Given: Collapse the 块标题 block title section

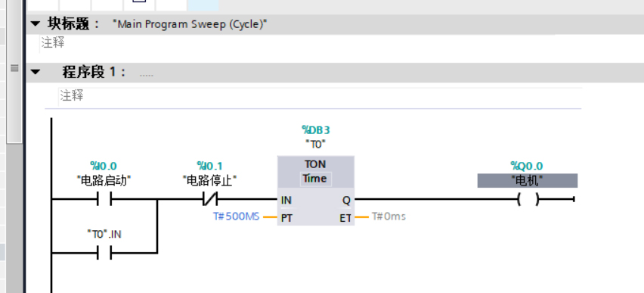Looking at the screenshot, I should tap(36, 24).
